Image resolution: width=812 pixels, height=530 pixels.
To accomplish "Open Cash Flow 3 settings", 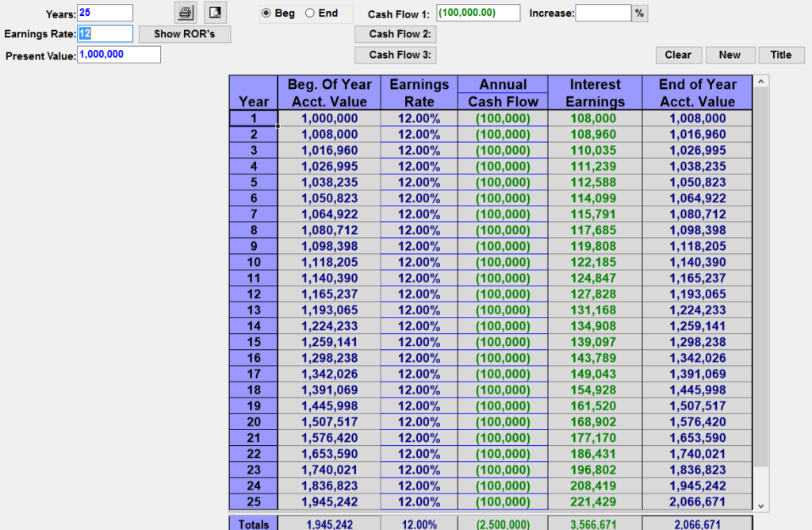I will pyautogui.click(x=395, y=55).
